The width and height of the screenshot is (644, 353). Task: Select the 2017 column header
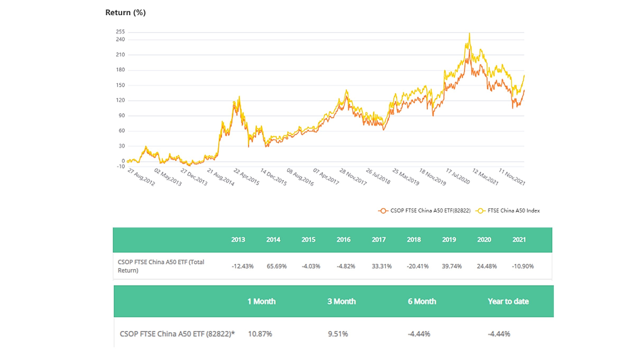tap(379, 240)
